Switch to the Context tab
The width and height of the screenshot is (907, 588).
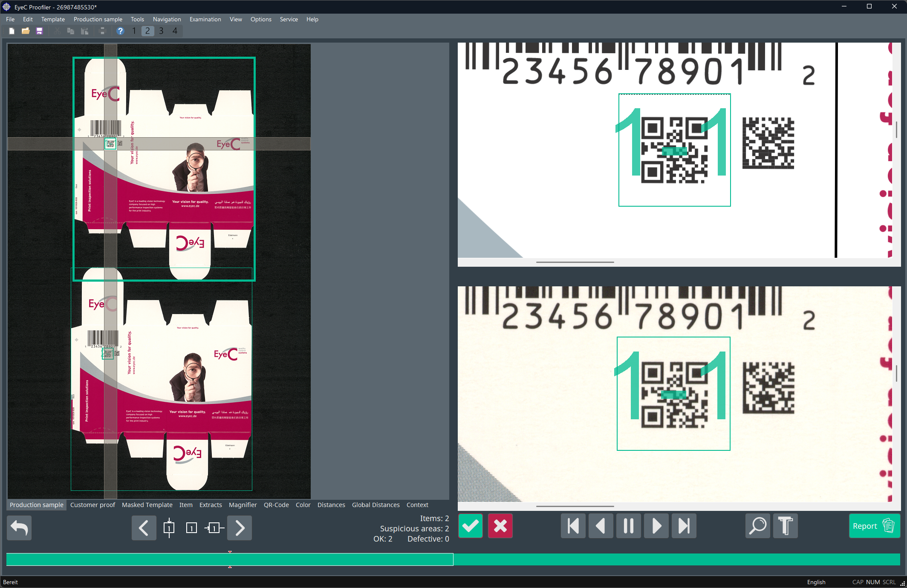tap(417, 505)
